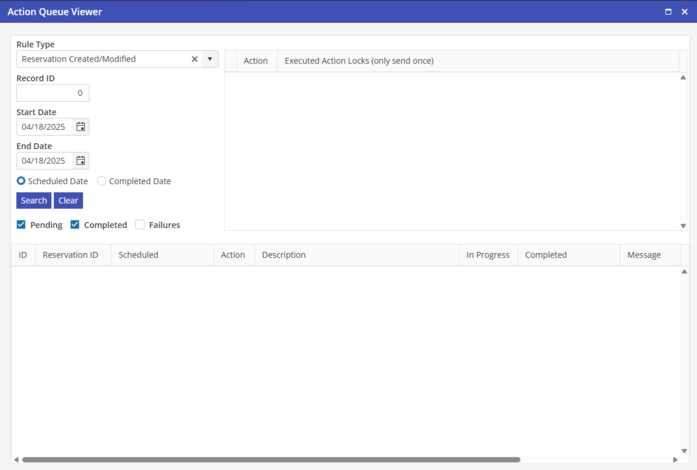Select the Scheduled Date radio option
This screenshot has height=470, width=697.
point(22,181)
